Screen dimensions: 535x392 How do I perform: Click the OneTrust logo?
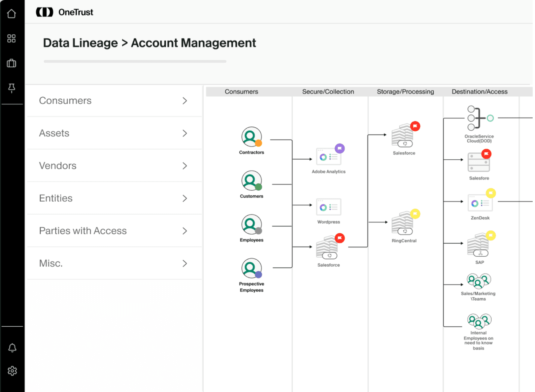tap(65, 12)
